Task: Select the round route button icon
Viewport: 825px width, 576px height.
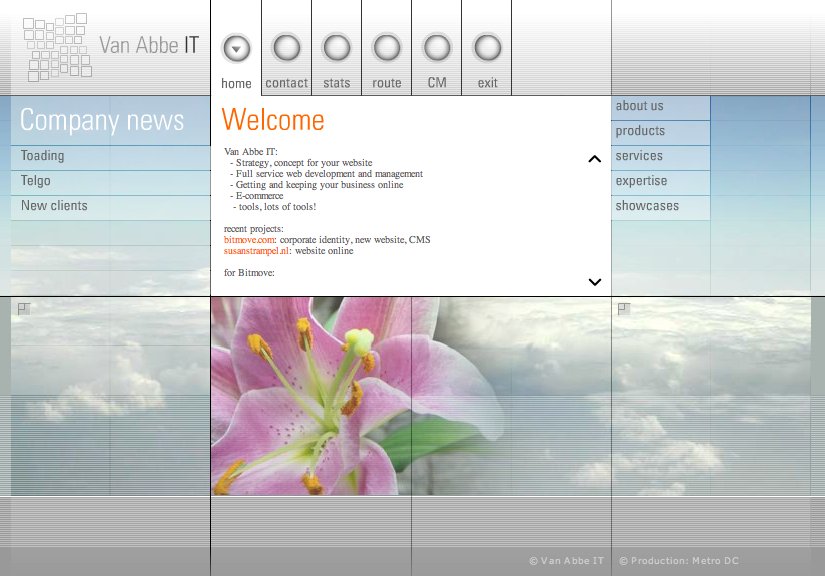Action: (x=387, y=48)
